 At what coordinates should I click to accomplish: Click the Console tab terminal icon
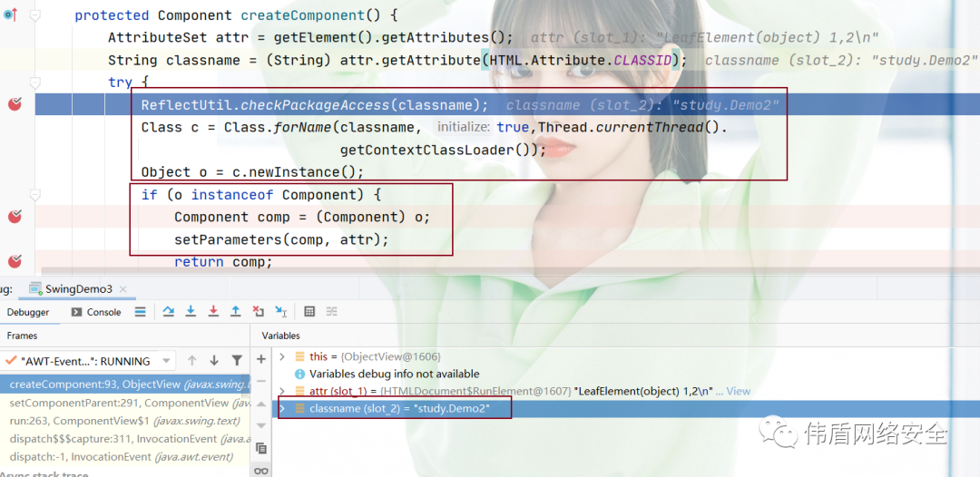tap(76, 312)
